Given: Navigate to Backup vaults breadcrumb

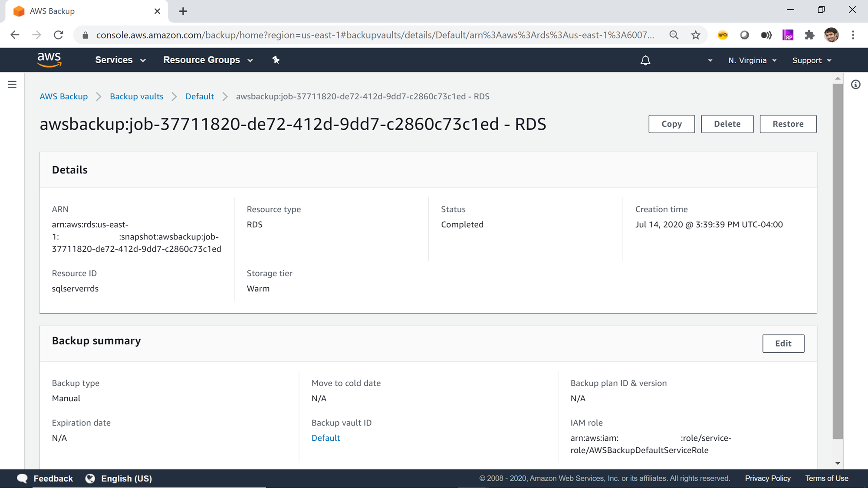Looking at the screenshot, I should tap(136, 96).
